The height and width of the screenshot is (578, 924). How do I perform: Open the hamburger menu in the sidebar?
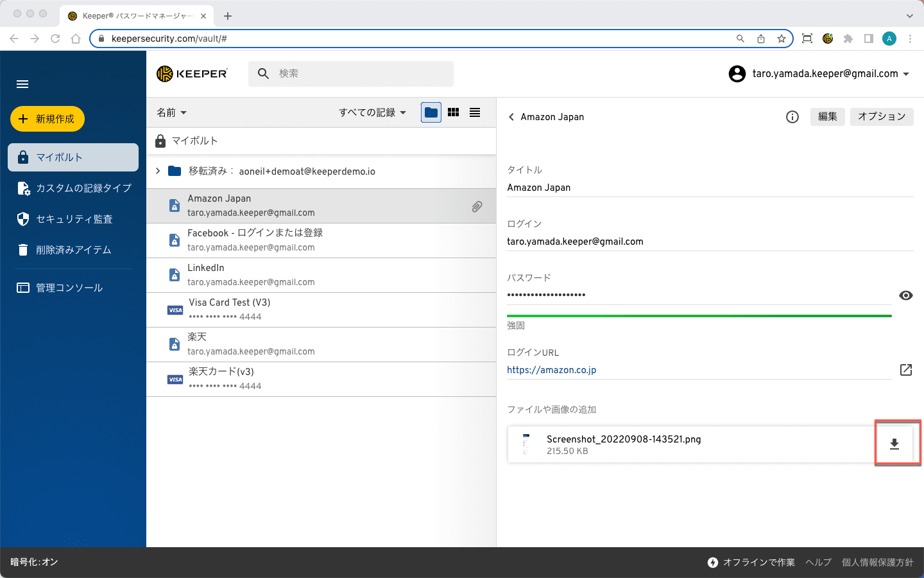click(x=22, y=84)
